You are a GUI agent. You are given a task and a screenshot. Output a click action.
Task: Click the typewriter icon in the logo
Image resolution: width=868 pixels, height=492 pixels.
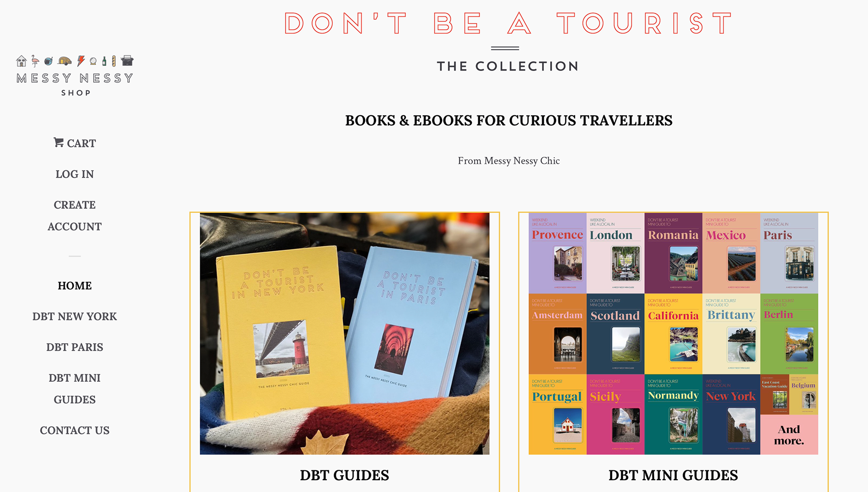tap(127, 61)
